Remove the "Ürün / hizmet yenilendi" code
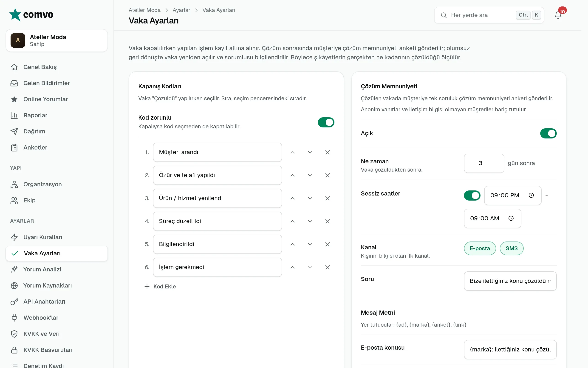 pyautogui.click(x=327, y=198)
